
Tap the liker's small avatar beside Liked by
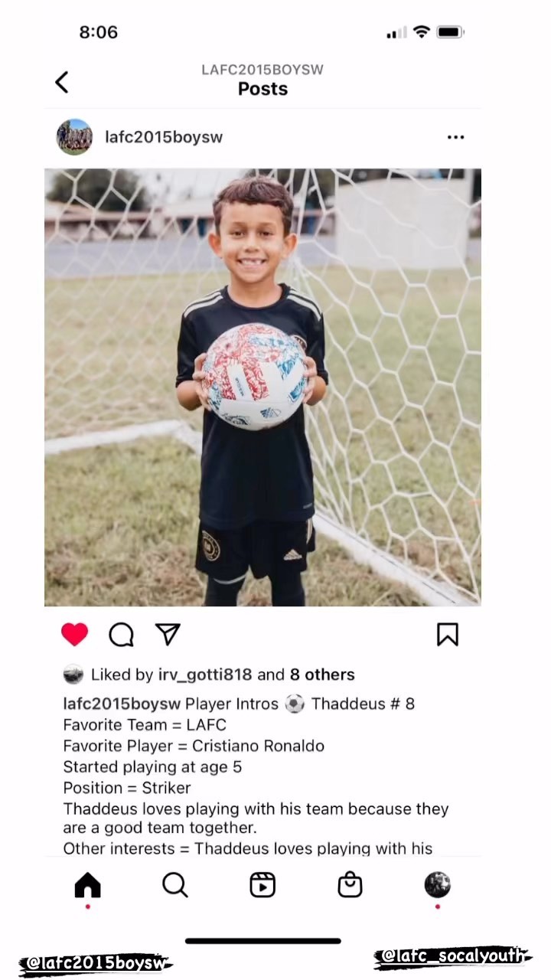tap(73, 675)
